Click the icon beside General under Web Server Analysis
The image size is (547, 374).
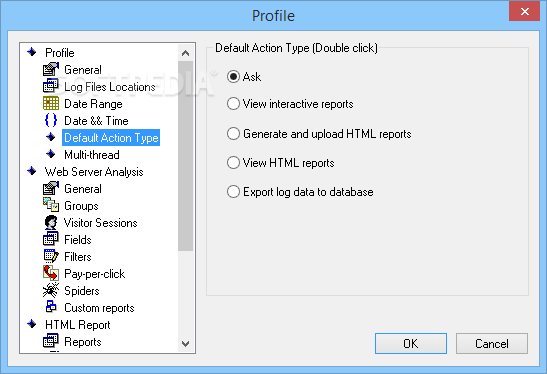coord(51,188)
